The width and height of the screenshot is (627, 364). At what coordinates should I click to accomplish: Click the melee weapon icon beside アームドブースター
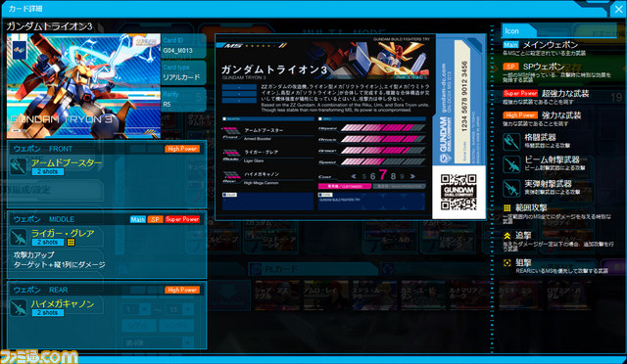(x=19, y=166)
